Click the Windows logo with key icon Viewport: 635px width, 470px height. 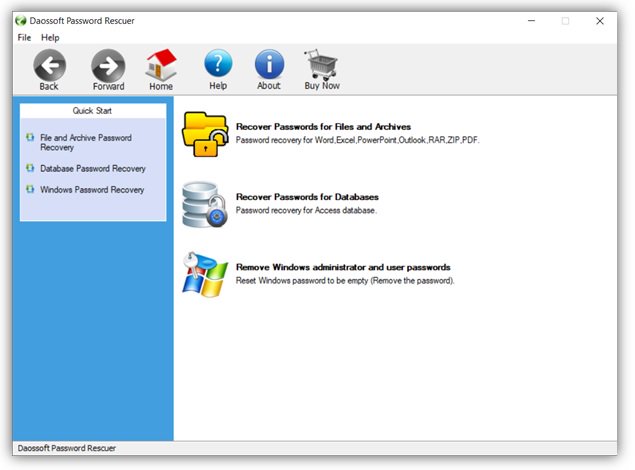pyautogui.click(x=205, y=274)
